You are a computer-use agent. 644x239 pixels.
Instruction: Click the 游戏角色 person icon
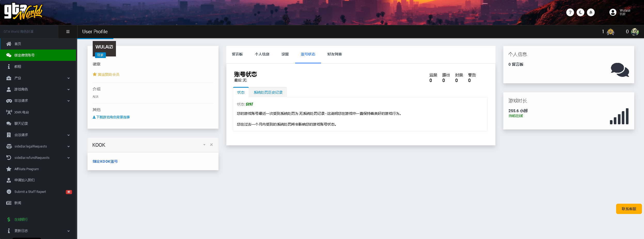(x=9, y=89)
